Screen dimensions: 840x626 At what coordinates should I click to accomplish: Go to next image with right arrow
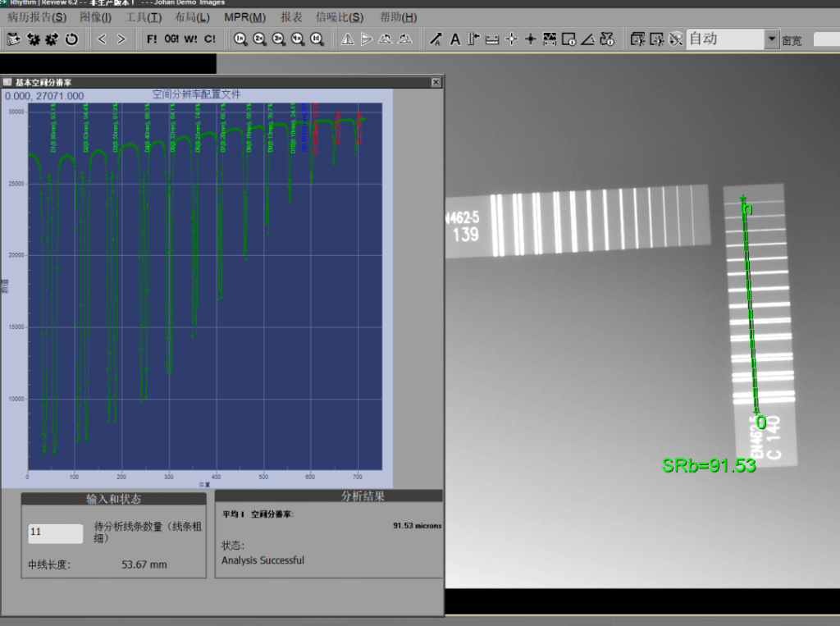click(x=121, y=39)
